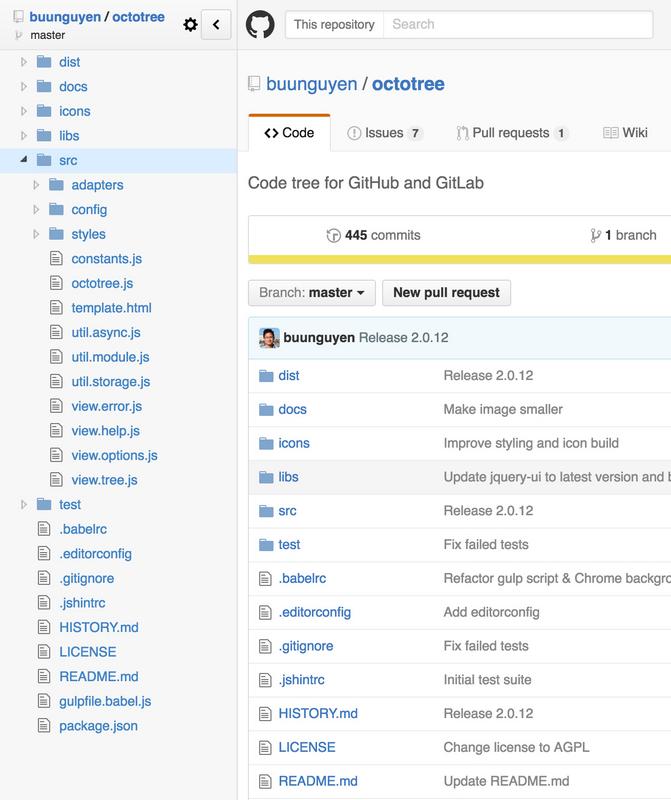
Task: Open Release 2.0.12 latest commit message
Action: (x=404, y=338)
